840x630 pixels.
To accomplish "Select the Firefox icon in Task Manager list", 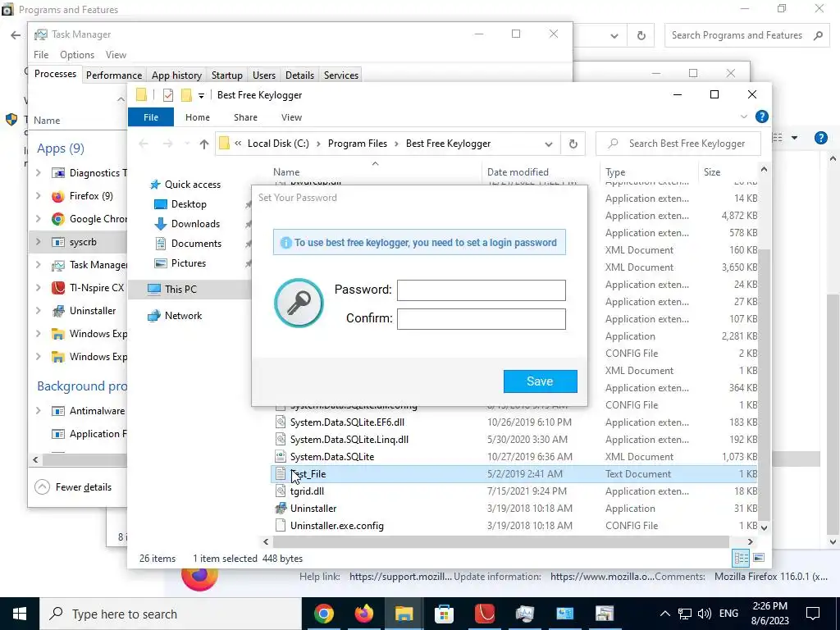I will [x=58, y=196].
